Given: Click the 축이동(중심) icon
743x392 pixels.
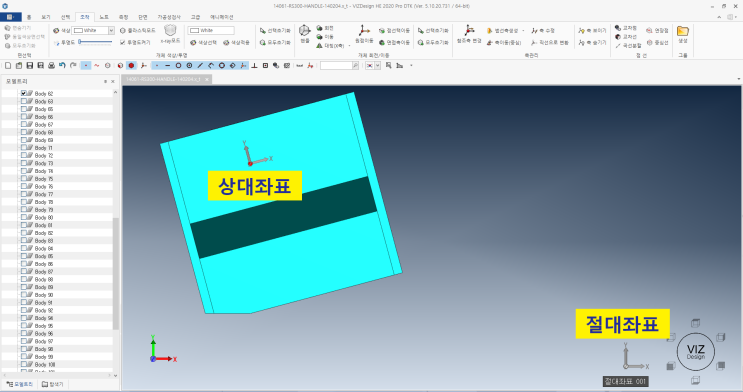Looking at the screenshot, I should [489, 43].
